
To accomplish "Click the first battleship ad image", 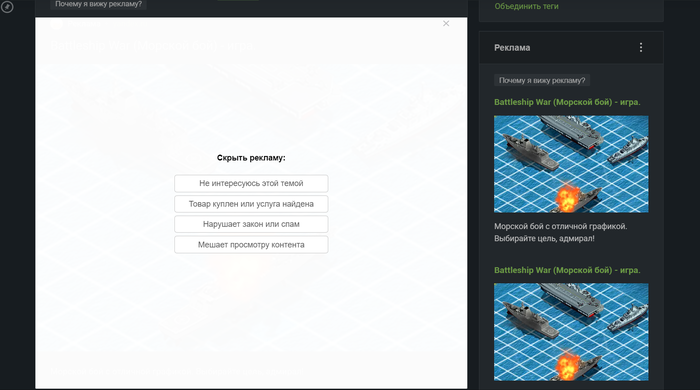I will (x=571, y=164).
